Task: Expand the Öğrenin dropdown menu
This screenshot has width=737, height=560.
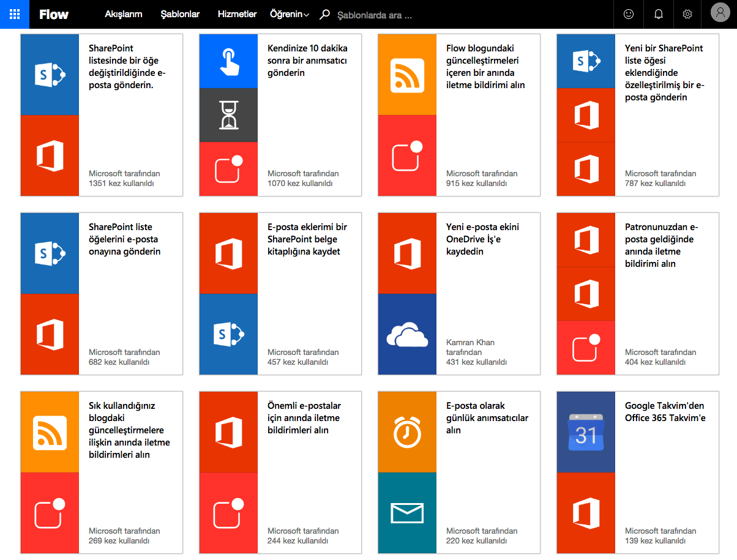Action: (x=290, y=14)
